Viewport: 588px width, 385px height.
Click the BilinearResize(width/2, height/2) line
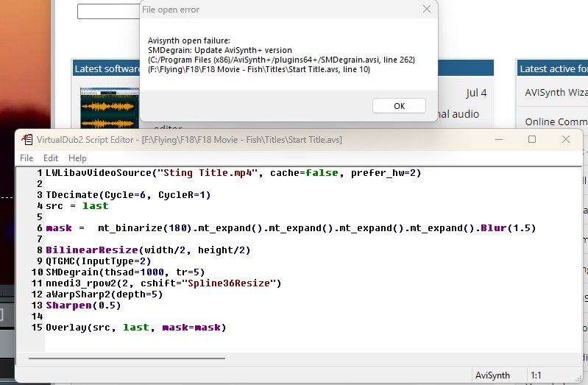click(x=148, y=250)
